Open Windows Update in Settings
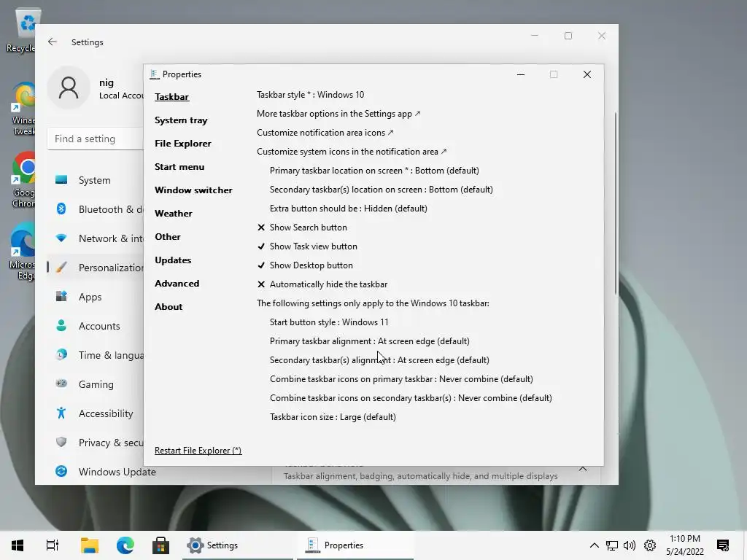 105,472
